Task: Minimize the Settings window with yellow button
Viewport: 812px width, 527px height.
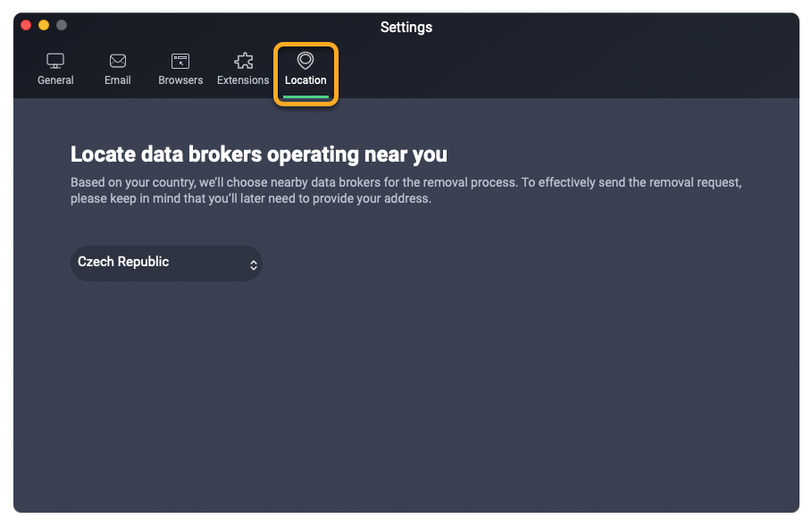Action: (44, 25)
